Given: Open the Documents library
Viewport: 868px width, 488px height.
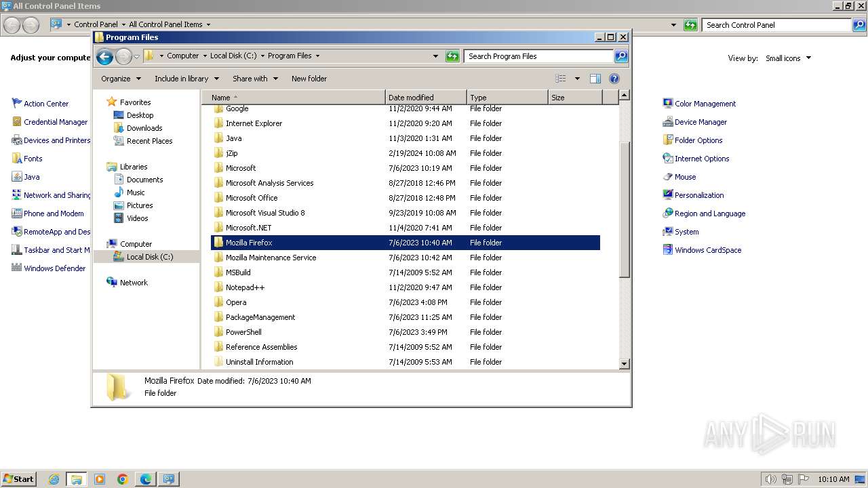Looking at the screenshot, I should point(144,180).
